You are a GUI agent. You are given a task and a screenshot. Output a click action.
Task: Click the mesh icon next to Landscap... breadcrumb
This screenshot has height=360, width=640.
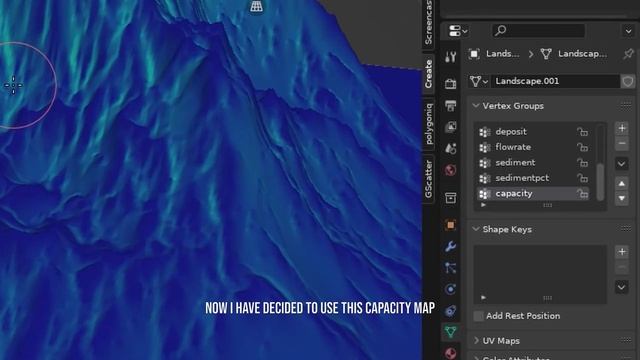[x=546, y=54]
